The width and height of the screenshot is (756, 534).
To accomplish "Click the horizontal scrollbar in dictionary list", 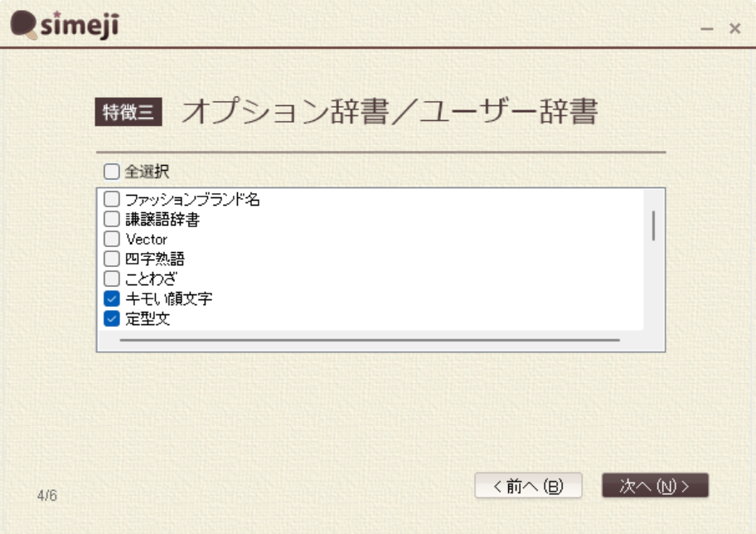I will (369, 340).
